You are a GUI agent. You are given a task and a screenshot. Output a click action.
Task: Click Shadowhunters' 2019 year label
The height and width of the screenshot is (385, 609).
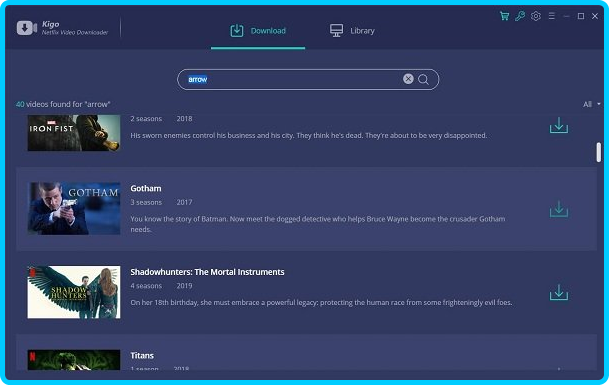(184, 286)
